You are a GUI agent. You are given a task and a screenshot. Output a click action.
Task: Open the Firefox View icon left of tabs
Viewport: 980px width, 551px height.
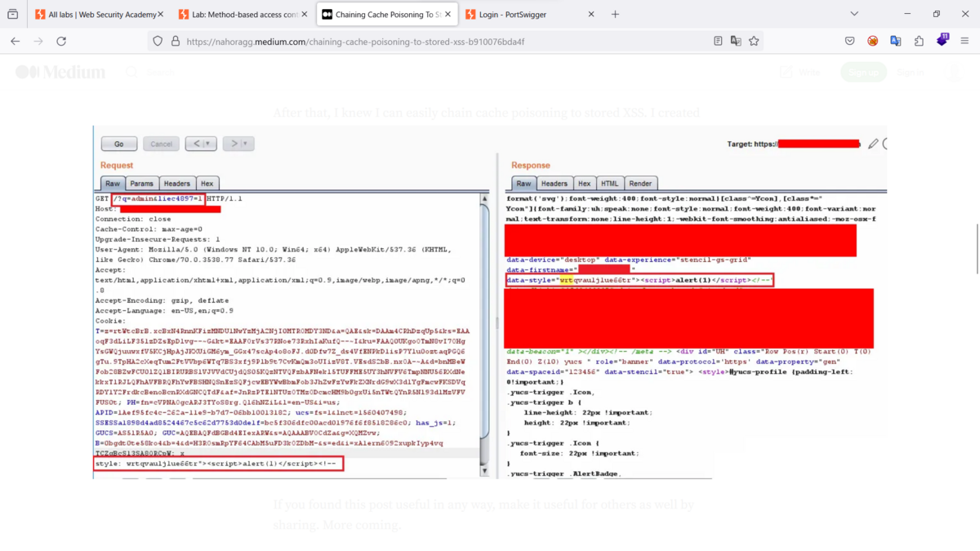click(x=13, y=14)
